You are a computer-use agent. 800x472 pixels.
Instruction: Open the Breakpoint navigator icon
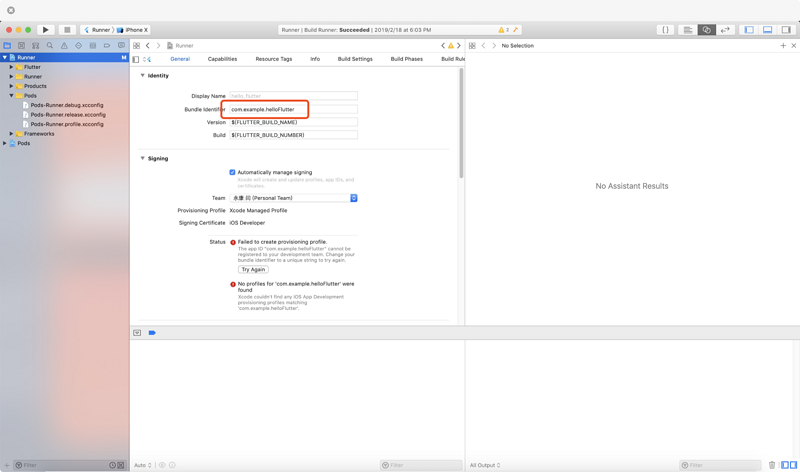[107, 45]
